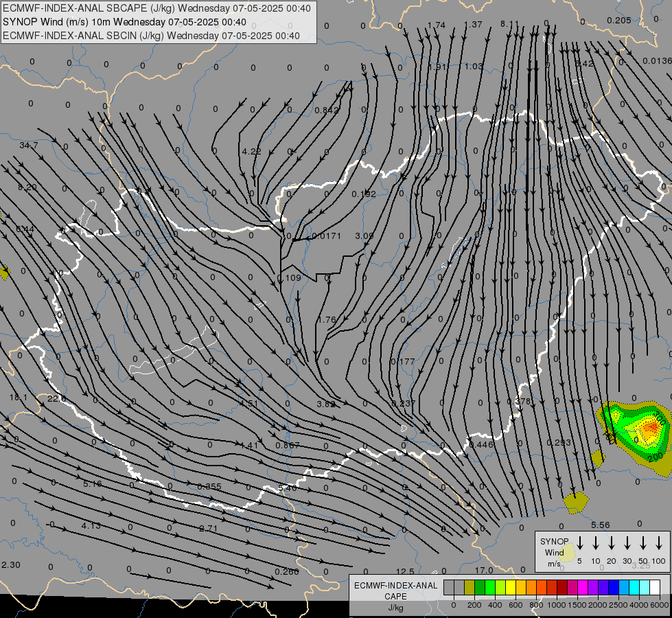Click 'ECMWF-INDEX-ANAL CAPE J/kg' legend label
Screen dimensions: 672x618
coord(395,596)
